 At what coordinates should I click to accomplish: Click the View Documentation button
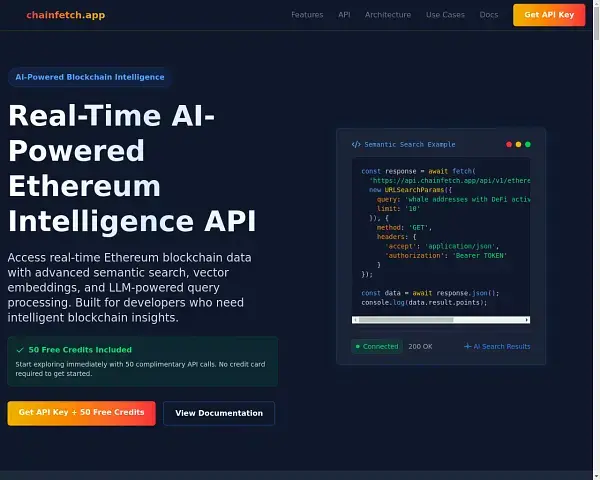pos(219,413)
